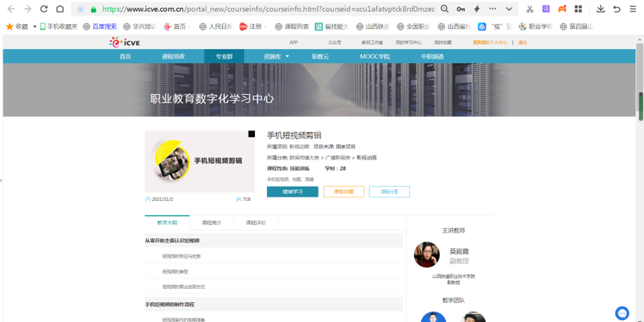Switch to the 课程评价 tab
Image resolution: width=644 pixels, height=322 pixels.
(256, 223)
